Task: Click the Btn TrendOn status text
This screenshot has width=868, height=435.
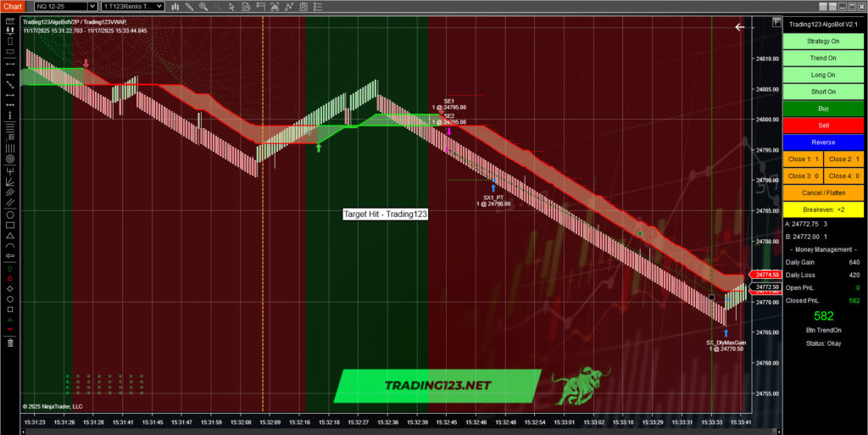Action: (823, 331)
